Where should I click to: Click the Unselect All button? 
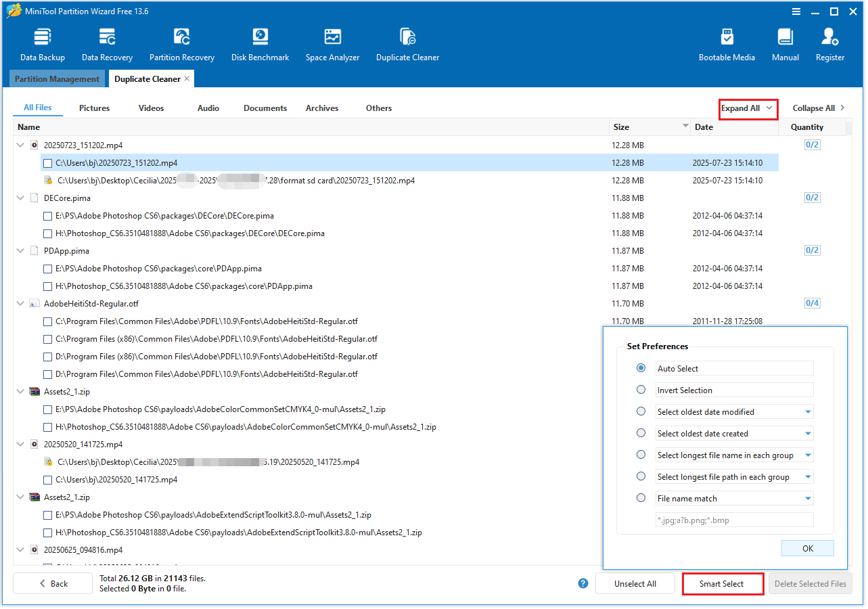tap(635, 584)
